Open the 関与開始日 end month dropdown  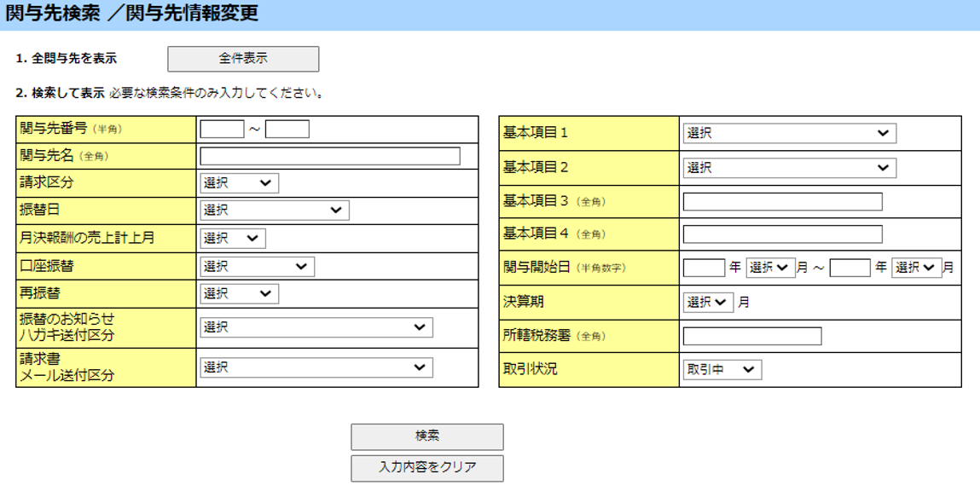(x=915, y=268)
